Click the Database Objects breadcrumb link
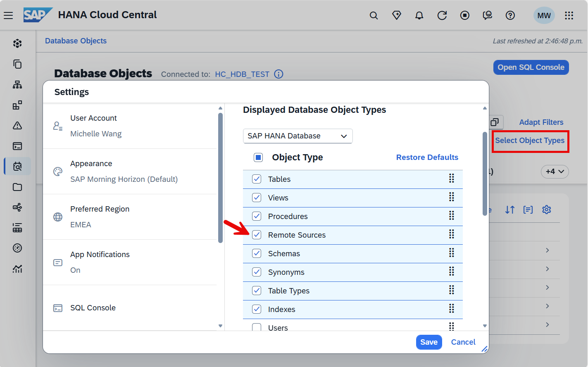The height and width of the screenshot is (367, 588). [76, 41]
